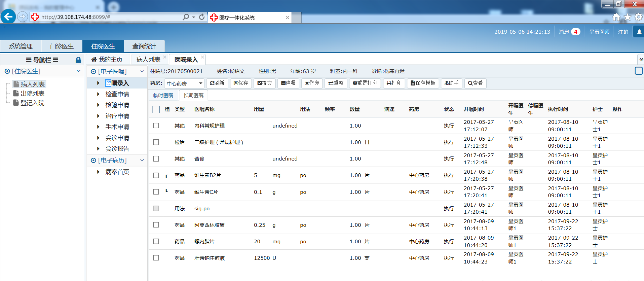Image resolution: width=644 pixels, height=281 pixels.
Task: Collapse the 电子病历 section
Action: 142,161
